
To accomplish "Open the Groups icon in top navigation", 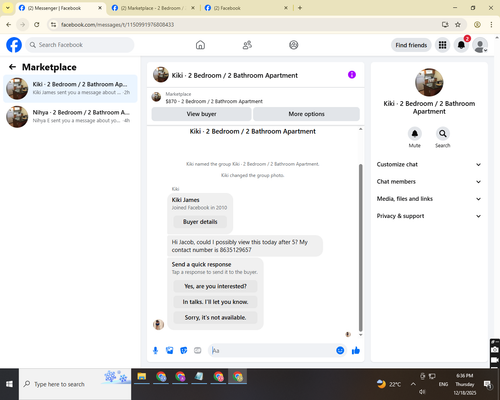I will pos(294,45).
